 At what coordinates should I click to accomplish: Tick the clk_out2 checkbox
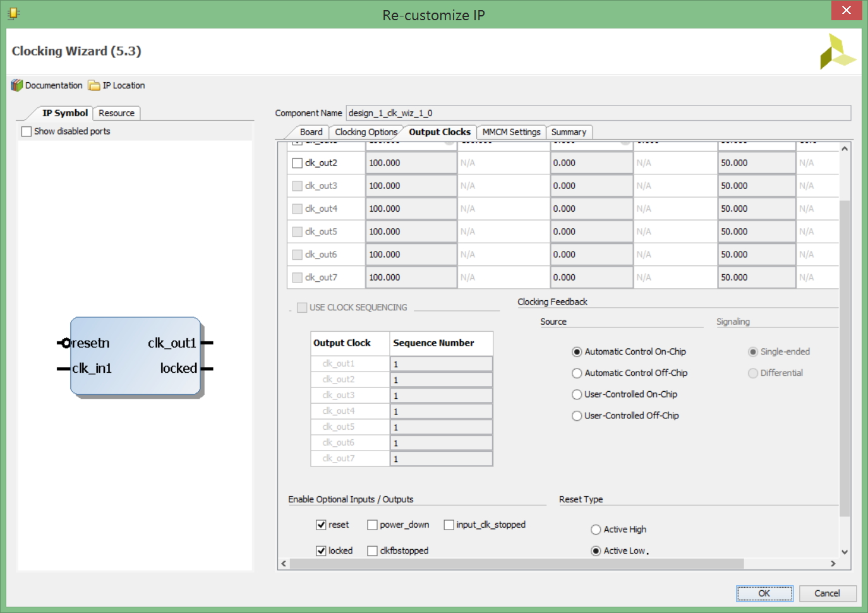point(298,163)
